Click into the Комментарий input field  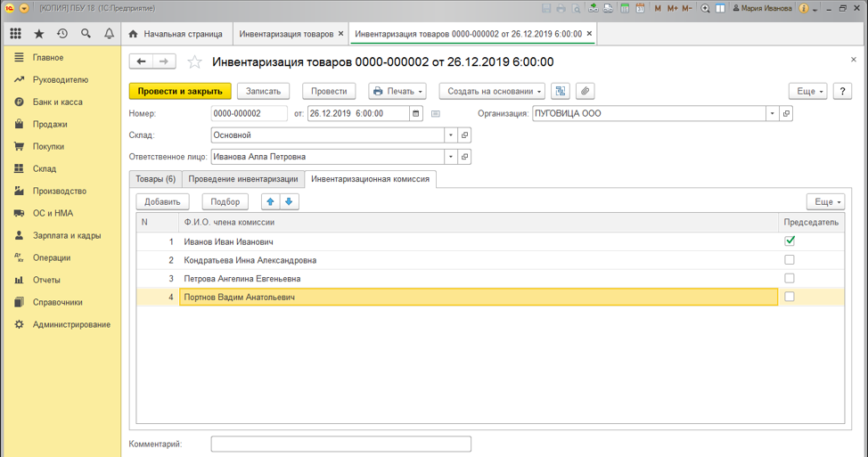click(x=340, y=444)
